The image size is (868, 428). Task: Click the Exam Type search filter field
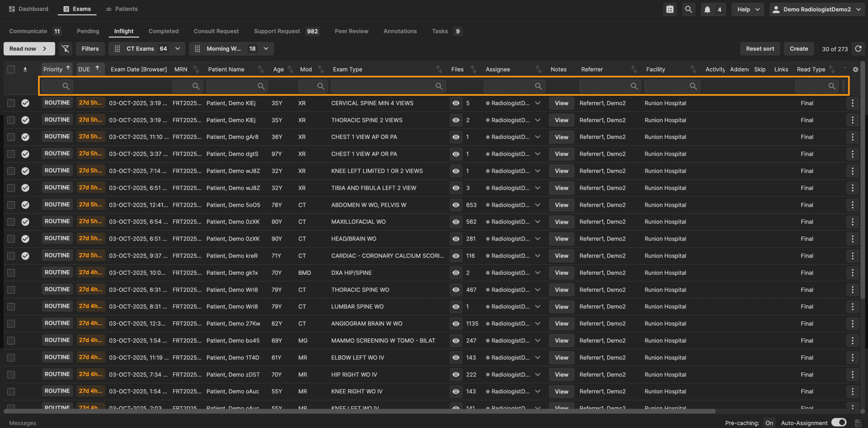pos(384,86)
